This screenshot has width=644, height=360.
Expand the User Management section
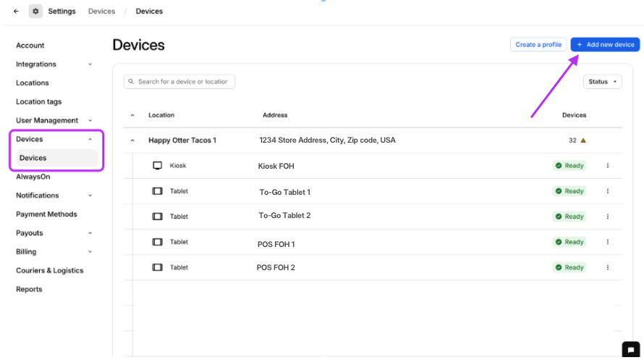[90, 120]
